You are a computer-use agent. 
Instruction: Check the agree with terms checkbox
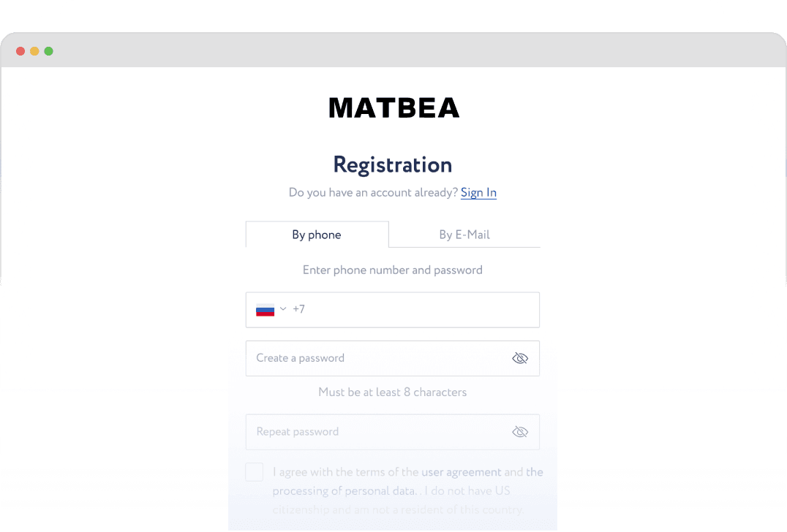[x=254, y=472]
